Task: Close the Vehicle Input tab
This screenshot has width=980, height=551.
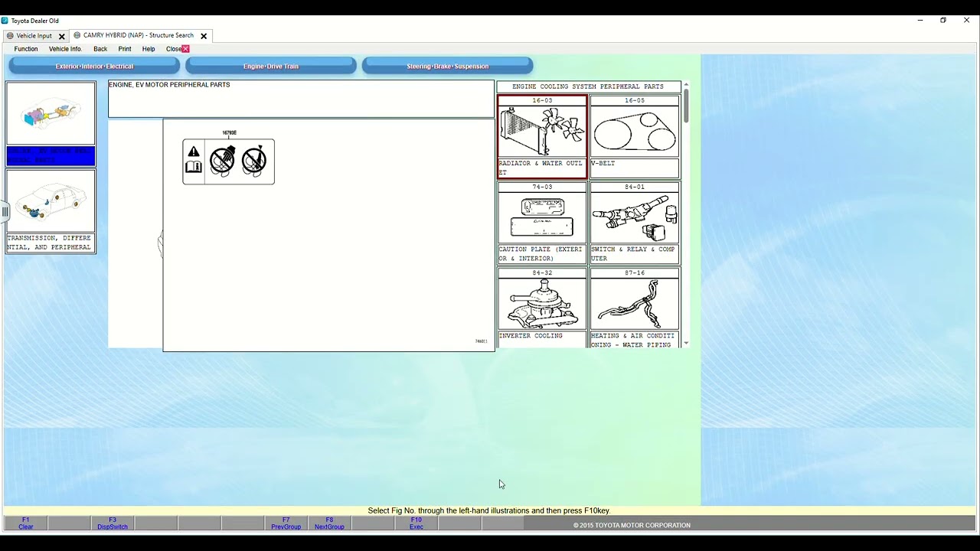Action: point(62,36)
